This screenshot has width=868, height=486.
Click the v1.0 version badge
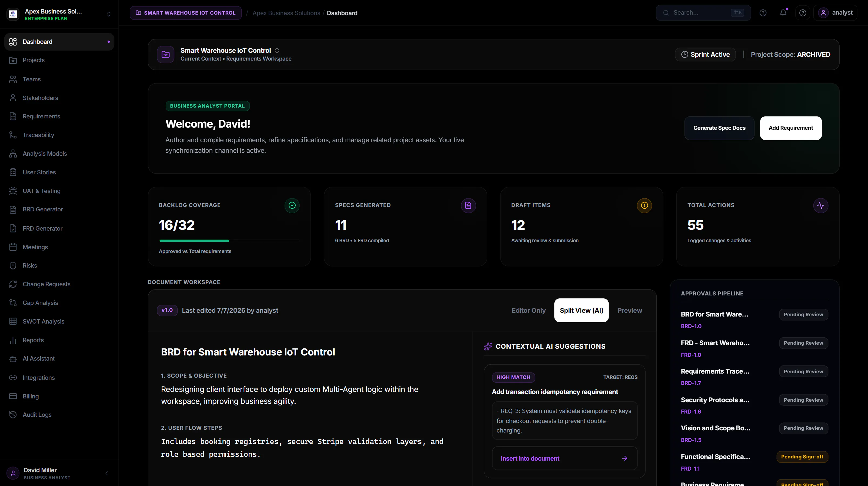point(167,310)
